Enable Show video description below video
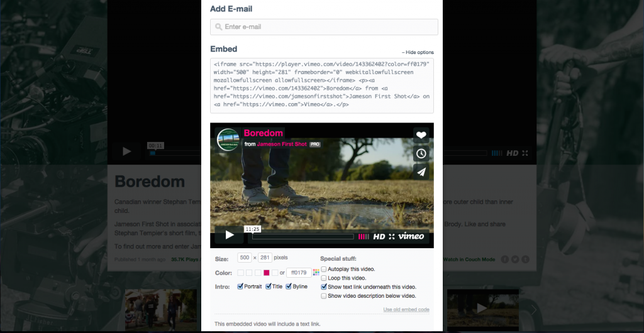 point(324,296)
